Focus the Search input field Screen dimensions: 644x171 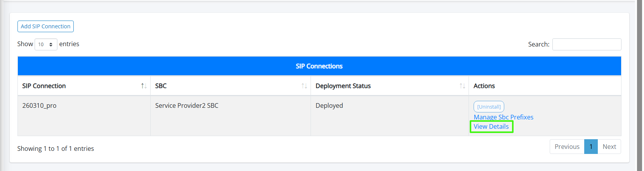tap(586, 45)
